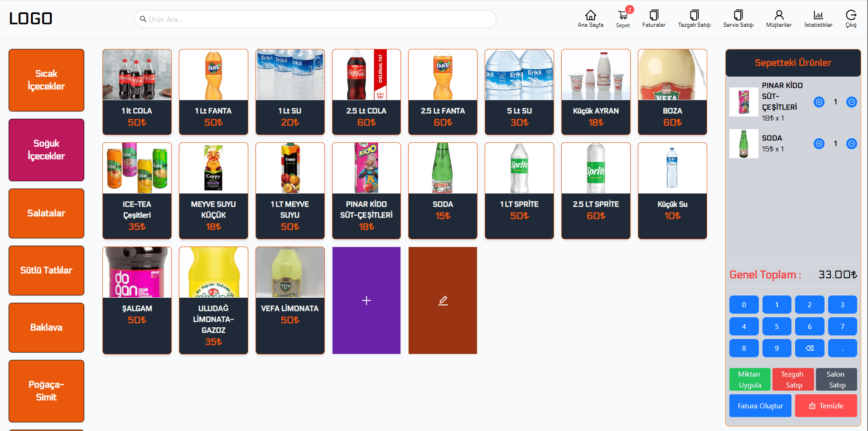Click the Fatura Oluştur button
Screen dimensions: 868x431
pyautogui.click(x=760, y=406)
